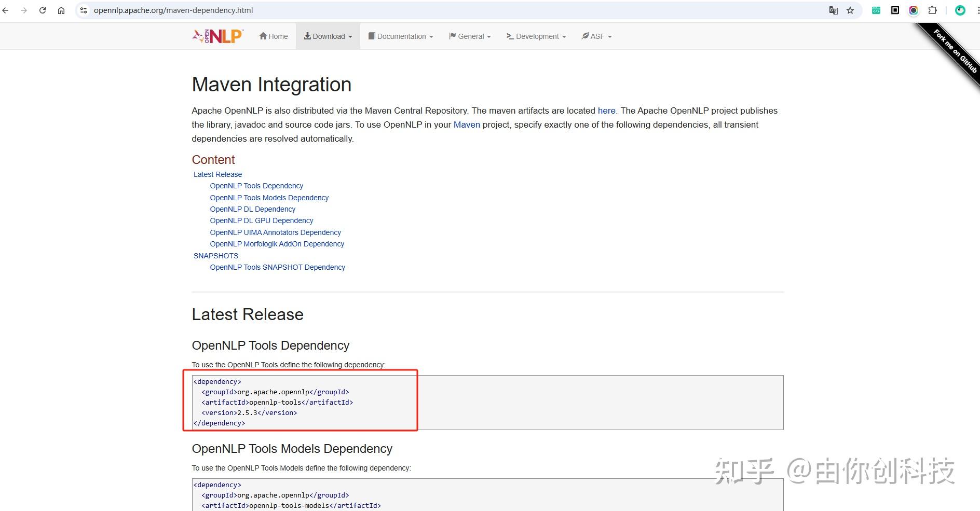The width and height of the screenshot is (980, 511).
Task: Bookmark this page with the star icon
Action: click(x=850, y=10)
